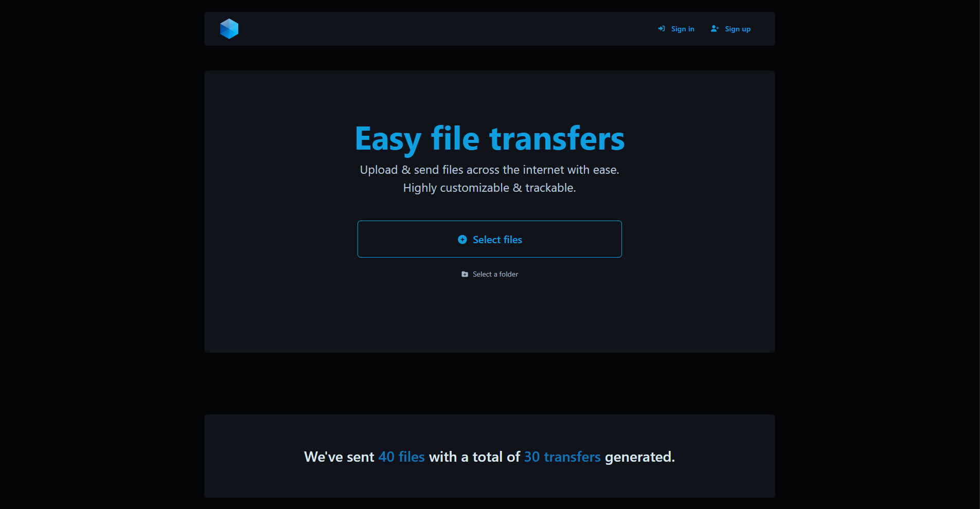The image size is (980, 509).
Task: Open the Sign up link
Action: tap(737, 29)
